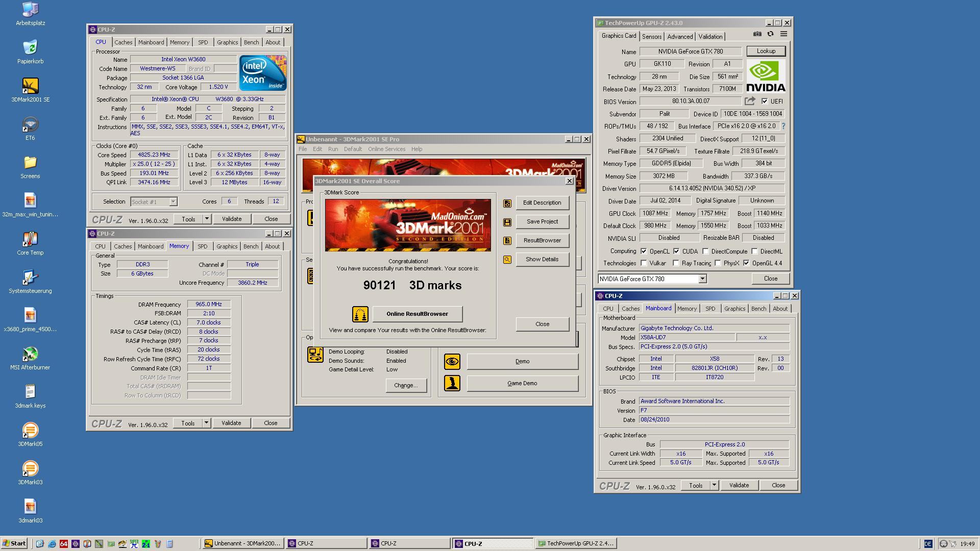980x551 pixels.
Task: Click the Edit Description pencil icon
Action: click(x=507, y=203)
